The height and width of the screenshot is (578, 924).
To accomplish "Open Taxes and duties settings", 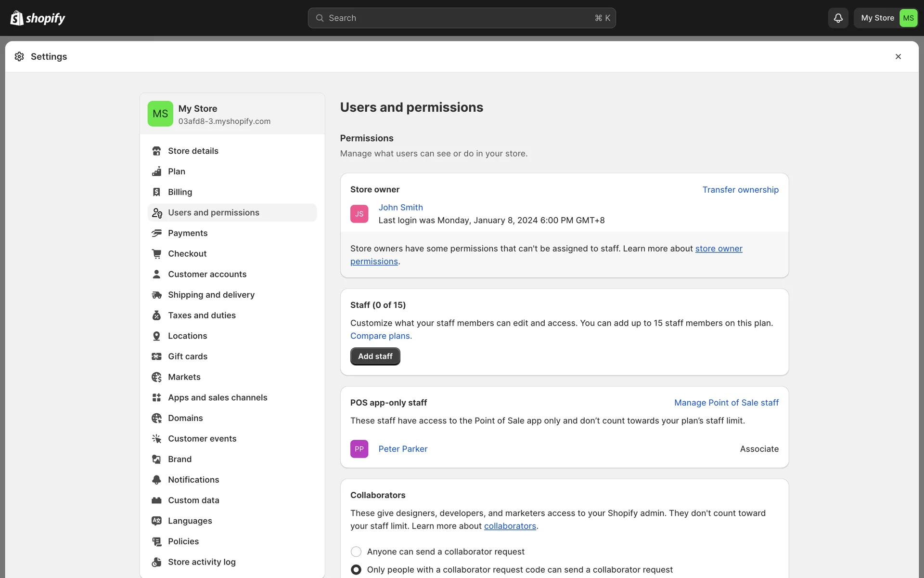I will [202, 315].
